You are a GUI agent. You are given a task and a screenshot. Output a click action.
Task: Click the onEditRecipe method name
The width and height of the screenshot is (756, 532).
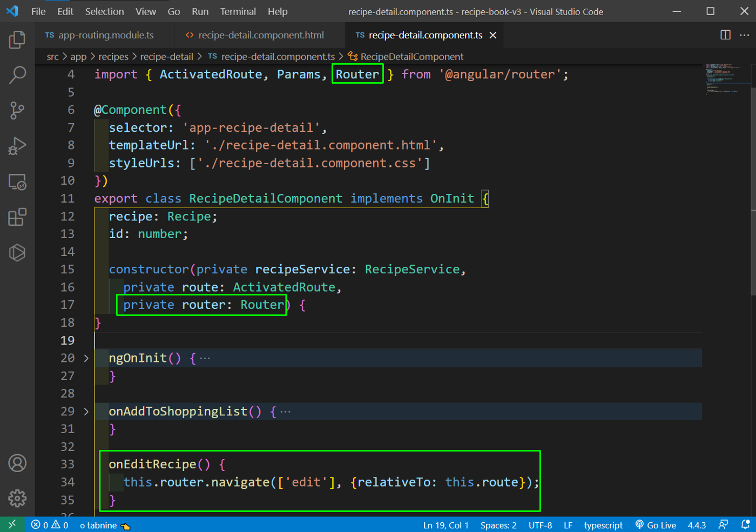tap(152, 464)
